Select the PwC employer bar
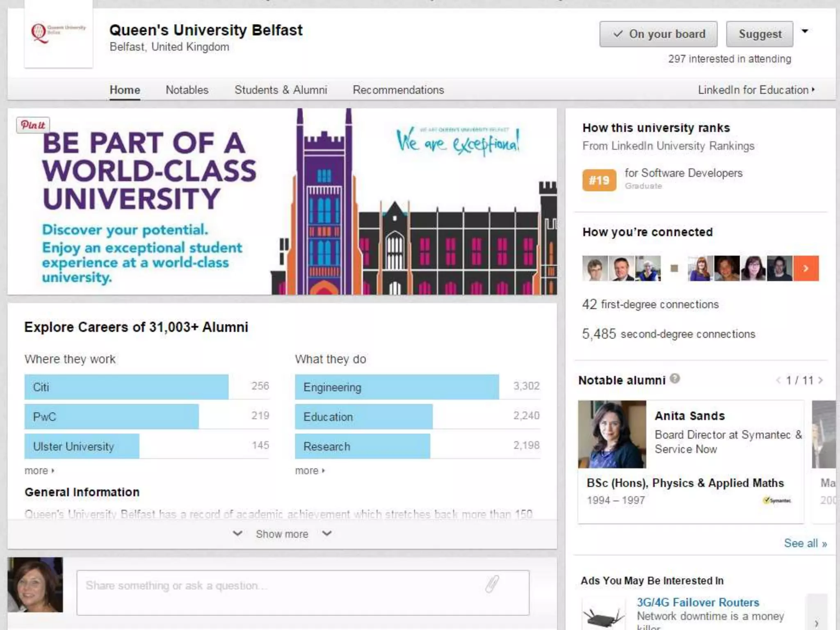Image resolution: width=840 pixels, height=630 pixels. point(112,417)
